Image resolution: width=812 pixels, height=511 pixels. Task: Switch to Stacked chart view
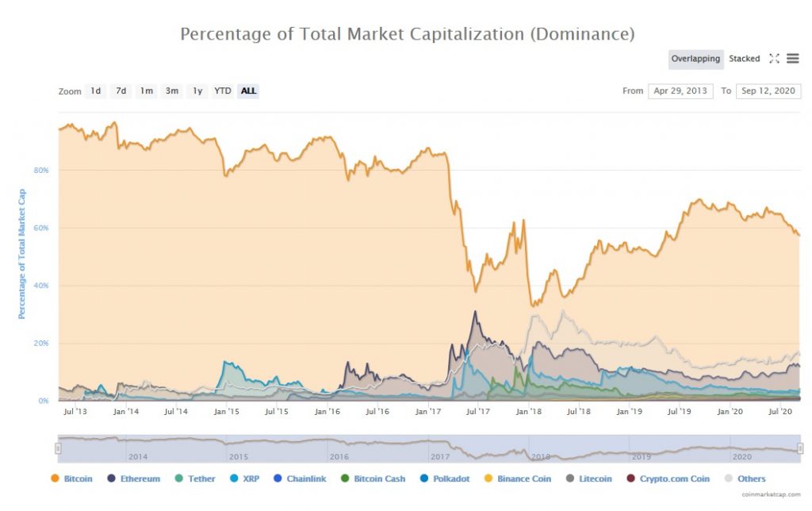pyautogui.click(x=745, y=59)
